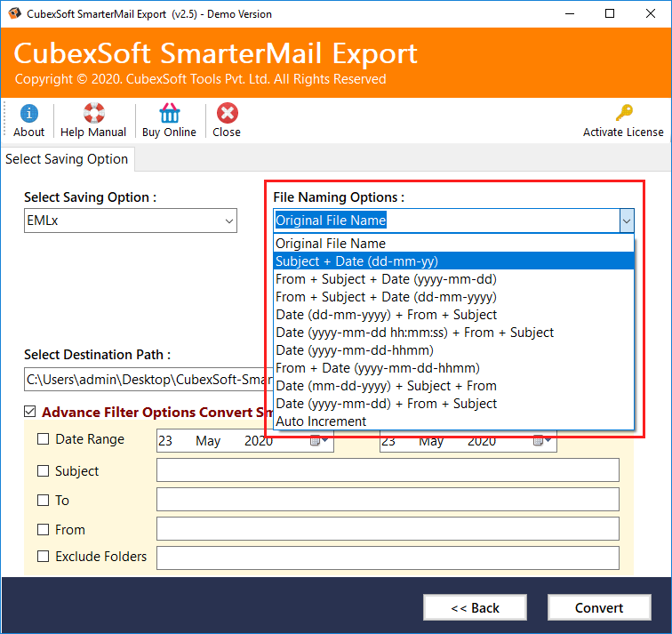
Task: Choose Date (yyyy-mm-dd) + From + Subject
Action: tap(453, 404)
